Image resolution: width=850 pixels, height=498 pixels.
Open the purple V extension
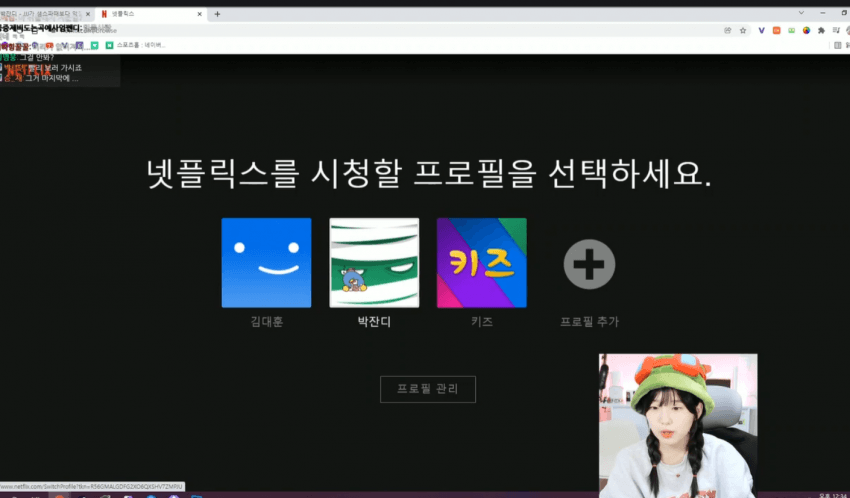pyautogui.click(x=761, y=30)
